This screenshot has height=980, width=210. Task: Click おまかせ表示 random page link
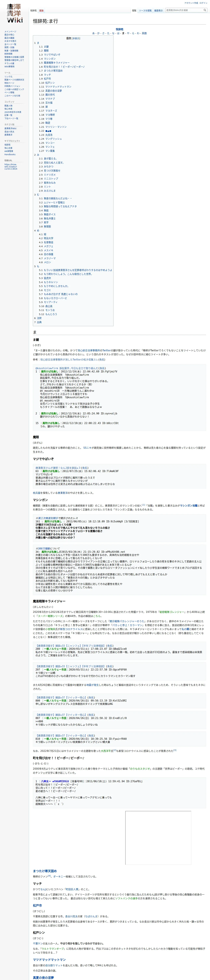10,41
